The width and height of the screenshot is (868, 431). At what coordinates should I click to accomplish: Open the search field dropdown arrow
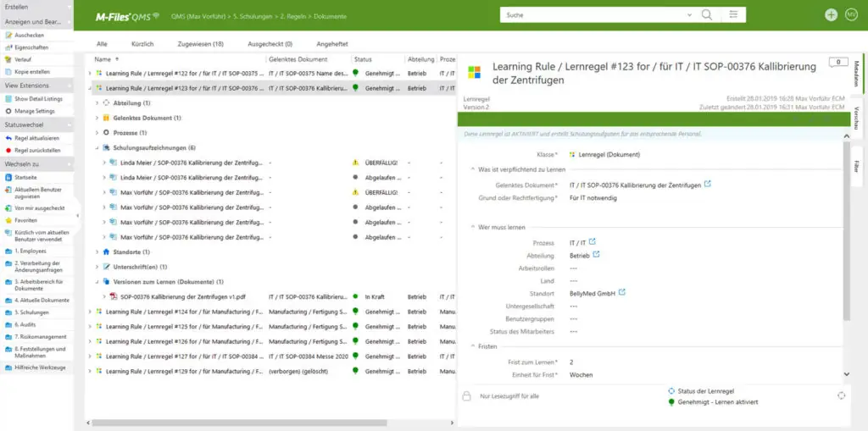(689, 15)
